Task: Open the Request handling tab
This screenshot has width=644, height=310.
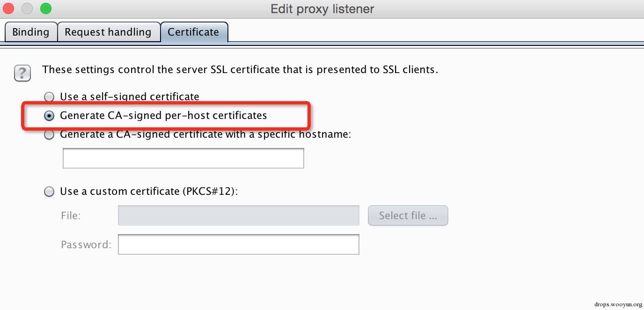Action: (108, 32)
